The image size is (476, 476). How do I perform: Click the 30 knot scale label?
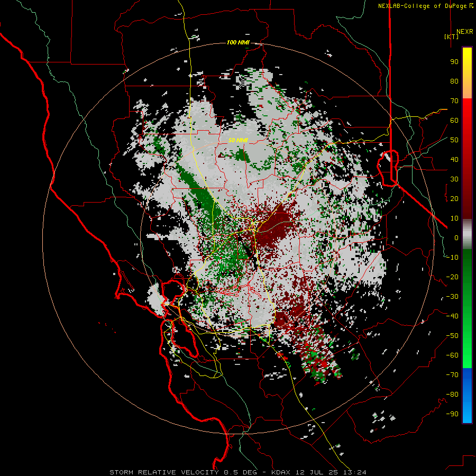click(x=454, y=179)
